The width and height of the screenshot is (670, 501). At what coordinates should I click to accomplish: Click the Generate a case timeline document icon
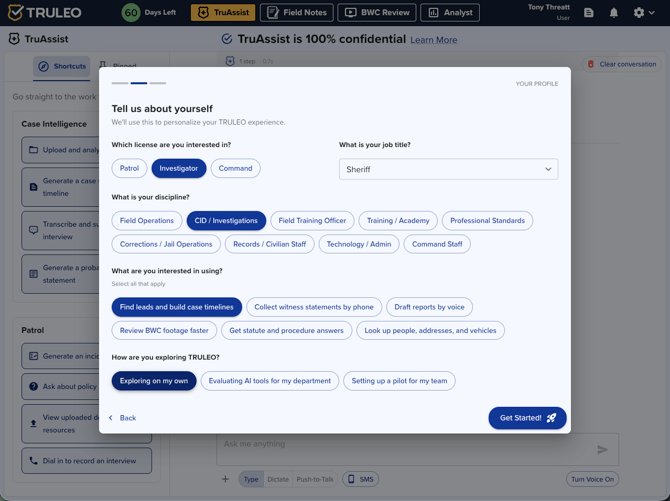point(33,187)
